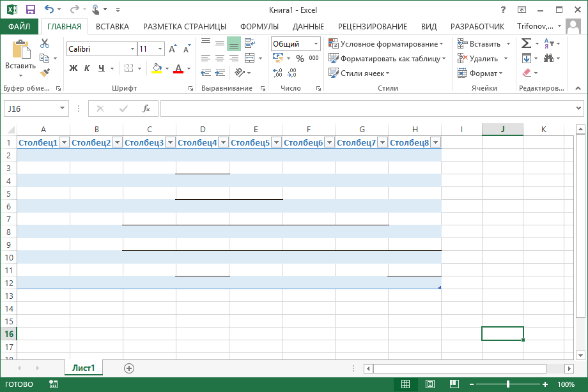The image size is (588, 392).
Task: Decrease font size with the small A
Action: point(187,49)
